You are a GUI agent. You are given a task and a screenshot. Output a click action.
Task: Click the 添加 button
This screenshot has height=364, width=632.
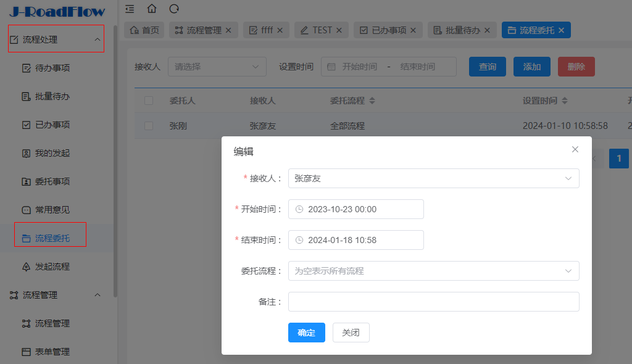tap(531, 67)
